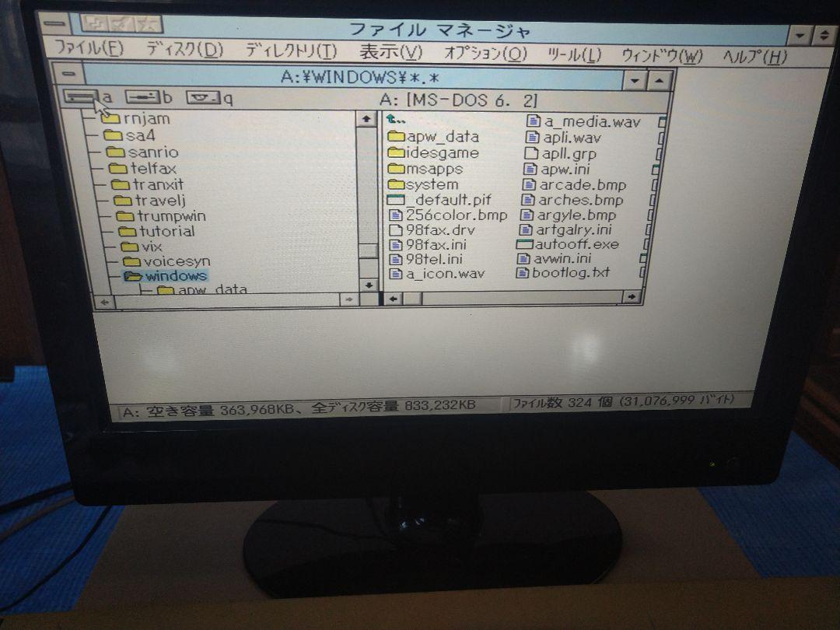Viewport: 840px width, 630px height.
Task: Open the 表示(V) menu
Action: point(391,52)
